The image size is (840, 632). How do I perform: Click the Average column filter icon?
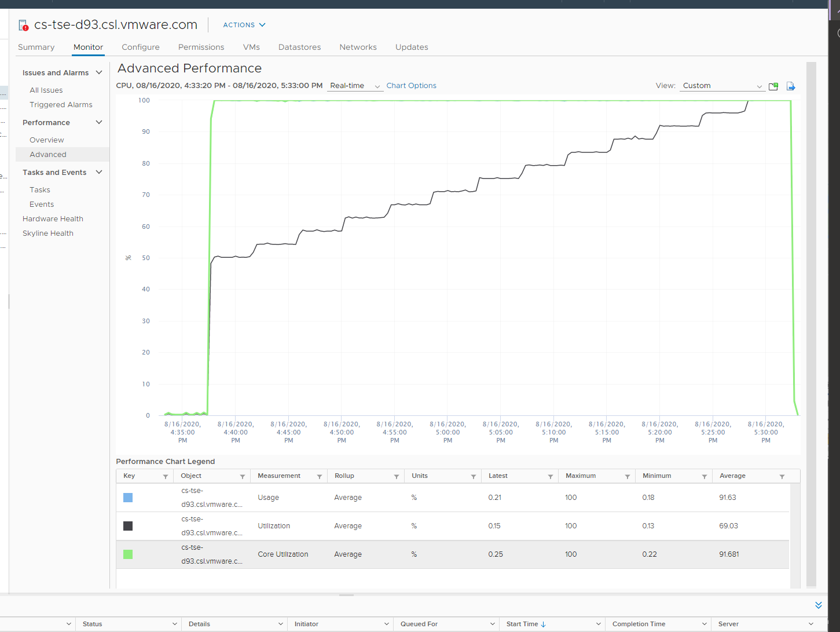tap(782, 477)
